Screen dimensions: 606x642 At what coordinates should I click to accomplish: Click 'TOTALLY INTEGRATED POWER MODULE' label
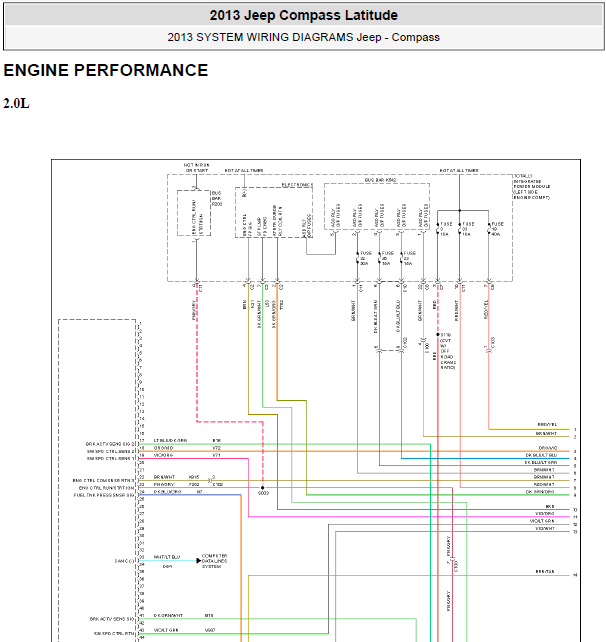pos(531,187)
